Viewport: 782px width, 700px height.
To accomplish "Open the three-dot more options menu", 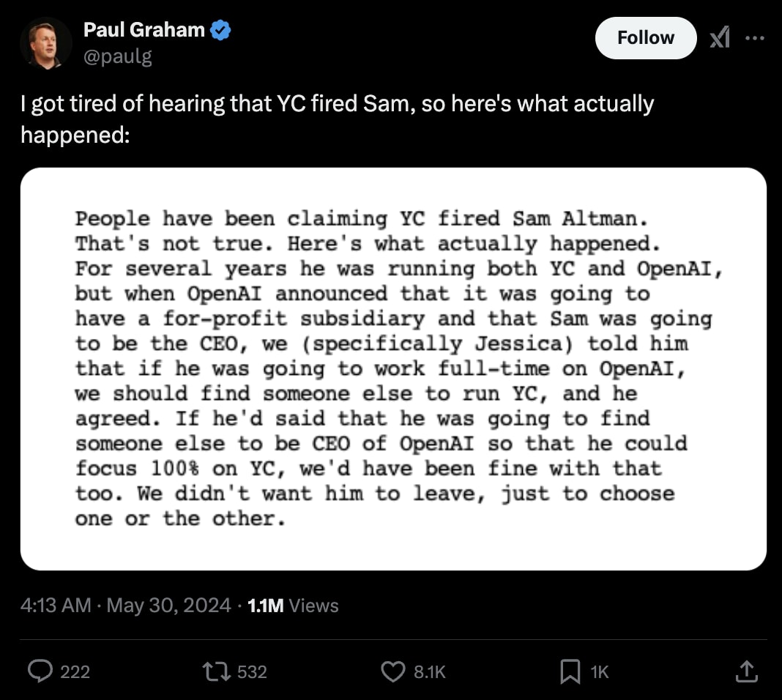I will (x=754, y=38).
